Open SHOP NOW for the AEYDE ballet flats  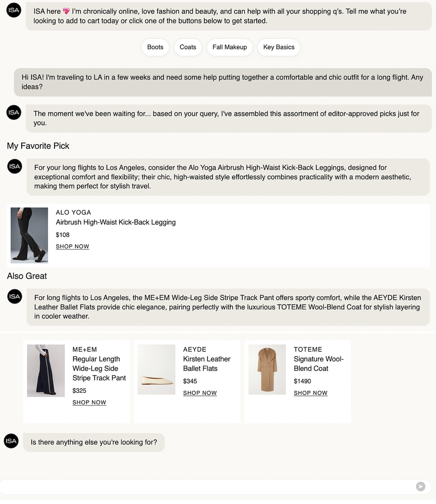click(x=200, y=393)
